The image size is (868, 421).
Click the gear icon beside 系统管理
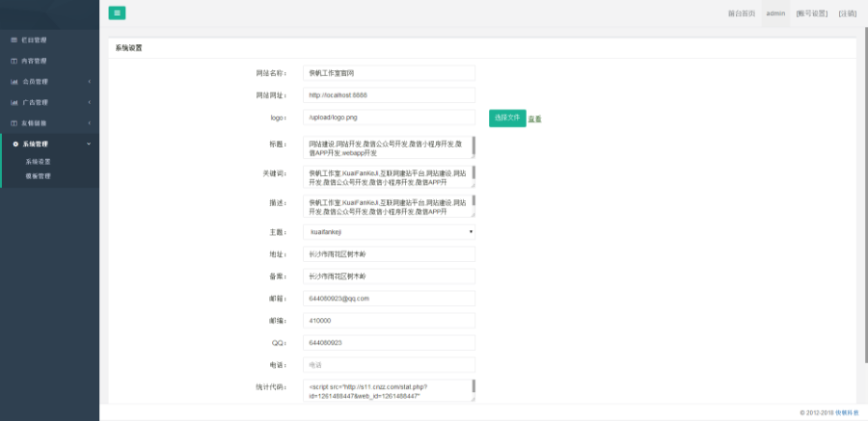coord(15,144)
